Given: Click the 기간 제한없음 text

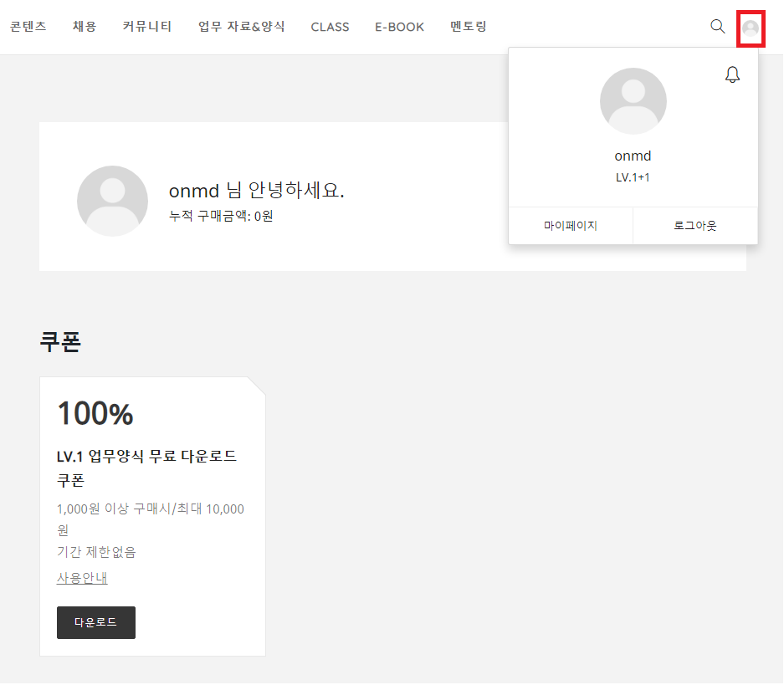Looking at the screenshot, I should 96,552.
